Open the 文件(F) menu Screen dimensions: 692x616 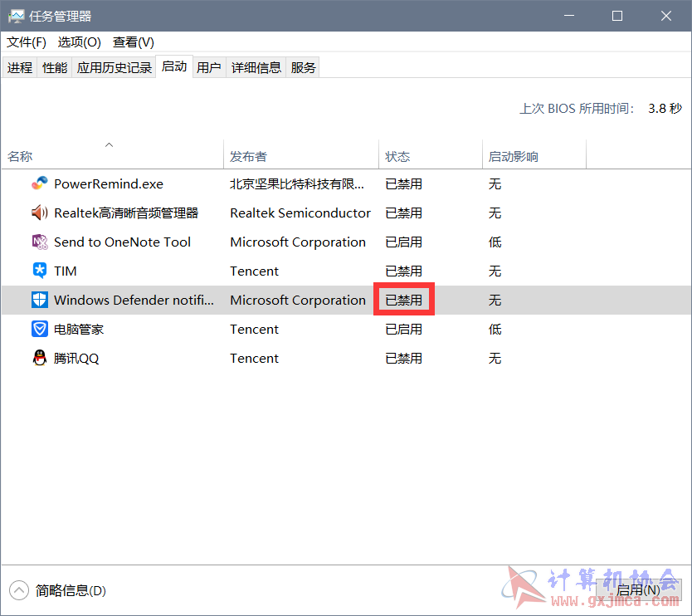pos(26,42)
